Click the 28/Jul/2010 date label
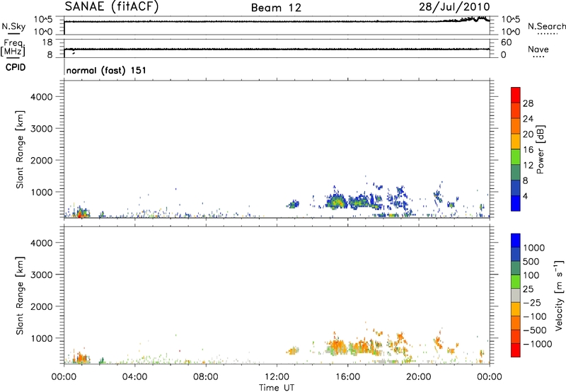566x392 pixels. (454, 6)
